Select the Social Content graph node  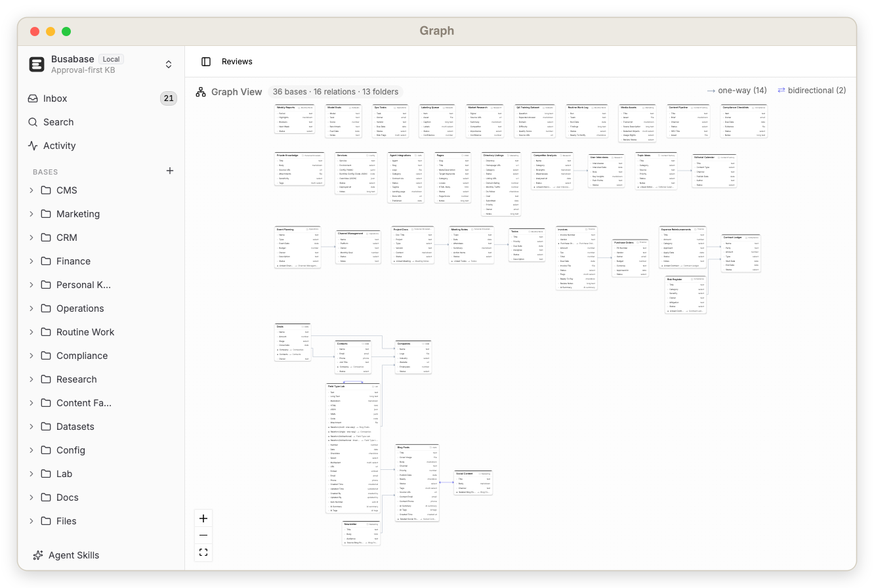(x=473, y=482)
